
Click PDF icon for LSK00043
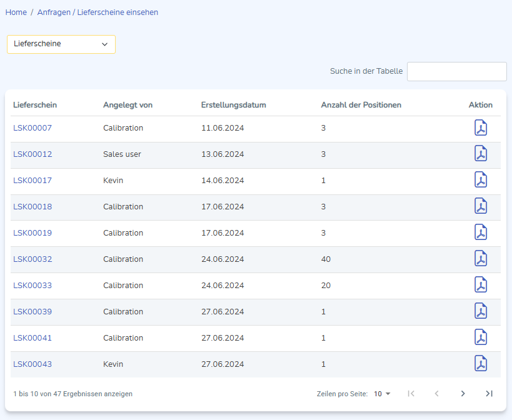pos(480,364)
